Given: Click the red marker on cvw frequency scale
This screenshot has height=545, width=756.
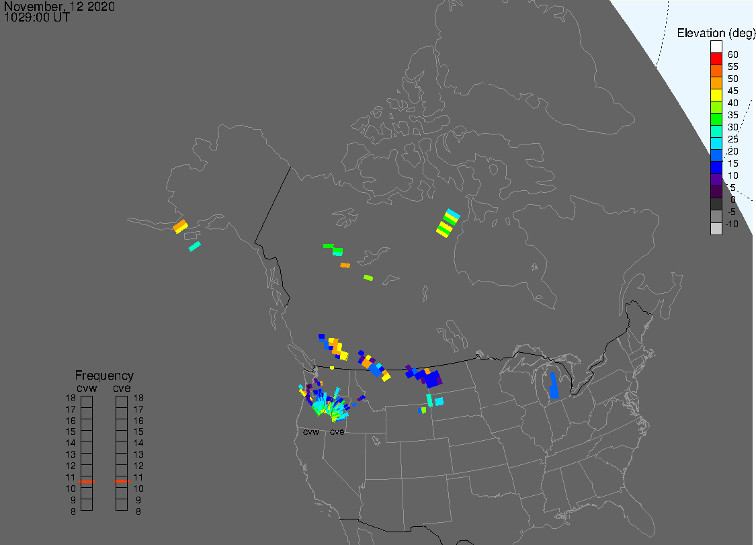Looking at the screenshot, I should (87, 481).
